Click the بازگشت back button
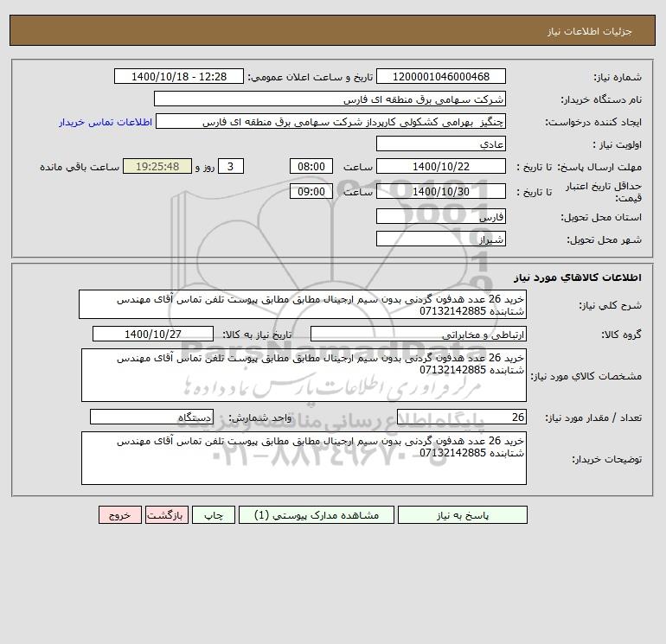The width and height of the screenshot is (666, 644). pyautogui.click(x=166, y=515)
